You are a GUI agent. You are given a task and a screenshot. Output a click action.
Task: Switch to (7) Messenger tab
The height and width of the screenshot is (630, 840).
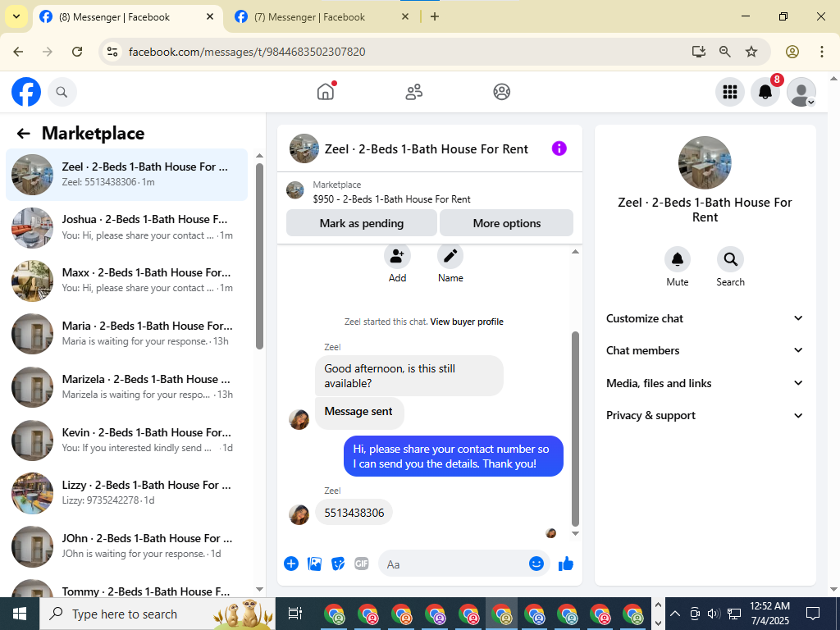(321, 17)
